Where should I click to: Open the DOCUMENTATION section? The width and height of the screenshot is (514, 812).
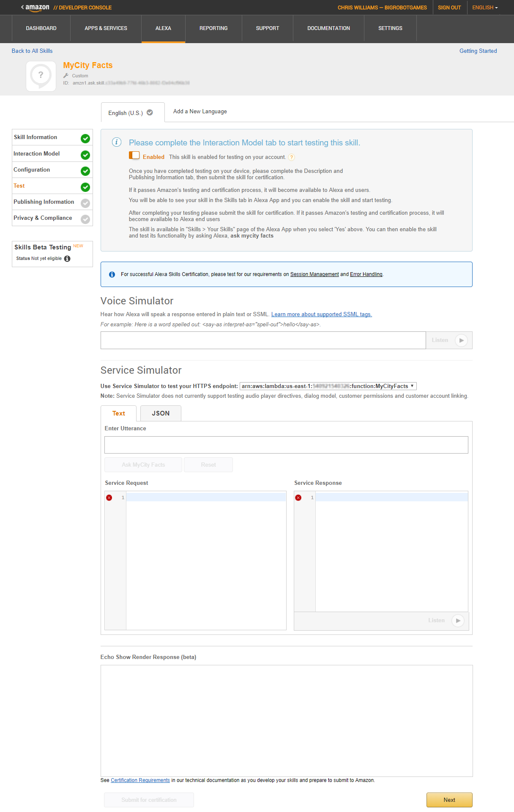(328, 28)
